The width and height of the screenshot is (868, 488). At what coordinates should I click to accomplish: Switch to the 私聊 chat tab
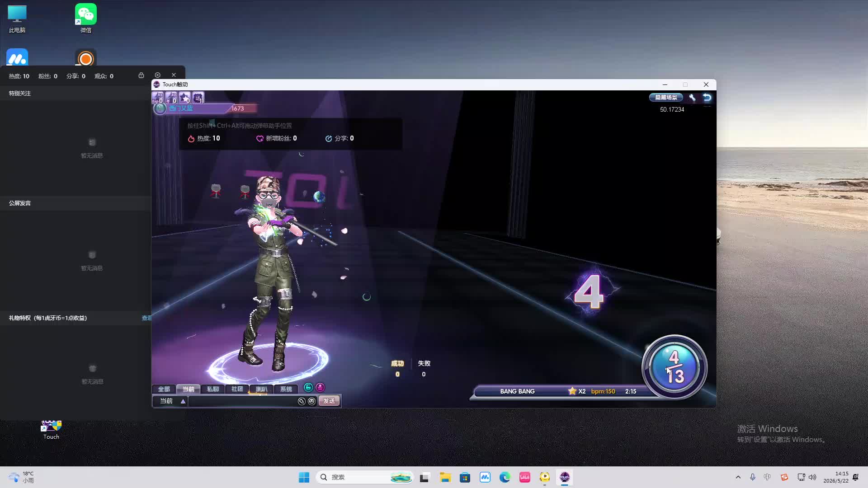coord(212,389)
